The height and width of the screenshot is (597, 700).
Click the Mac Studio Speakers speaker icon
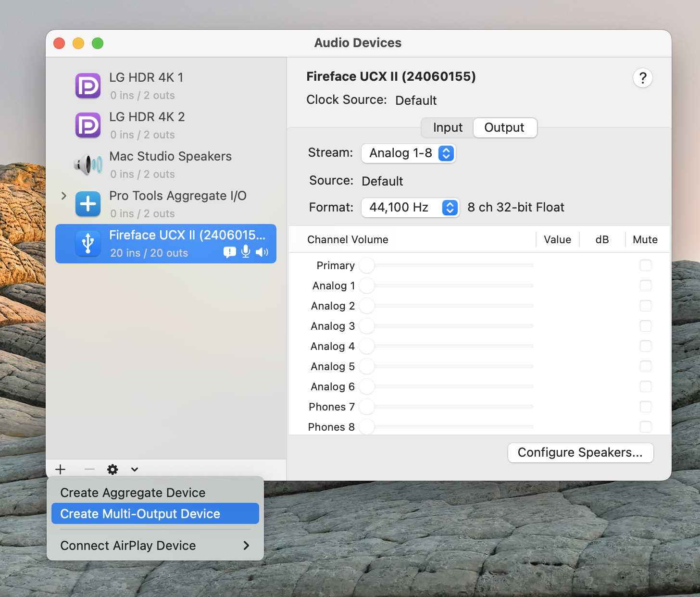88,164
